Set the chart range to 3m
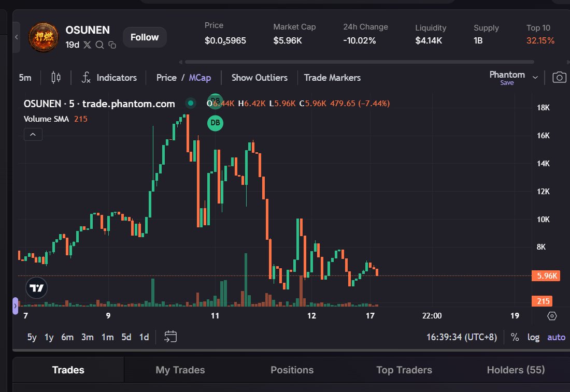The image size is (570, 392). pyautogui.click(x=87, y=337)
